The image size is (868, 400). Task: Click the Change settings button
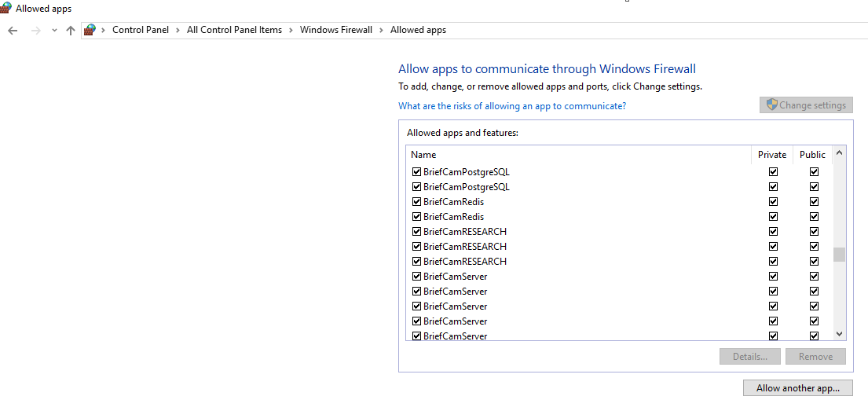[806, 105]
